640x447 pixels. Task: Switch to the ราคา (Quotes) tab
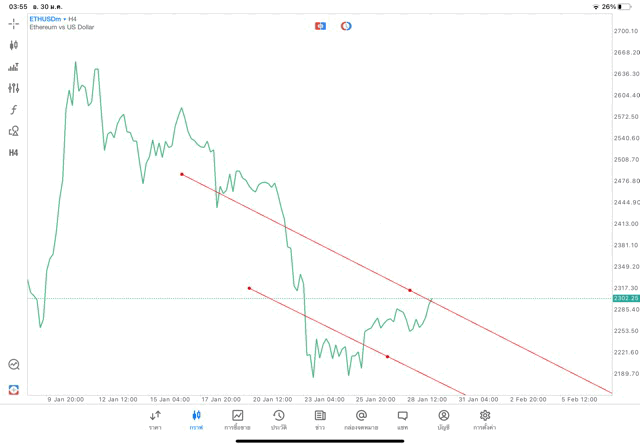click(x=155, y=419)
